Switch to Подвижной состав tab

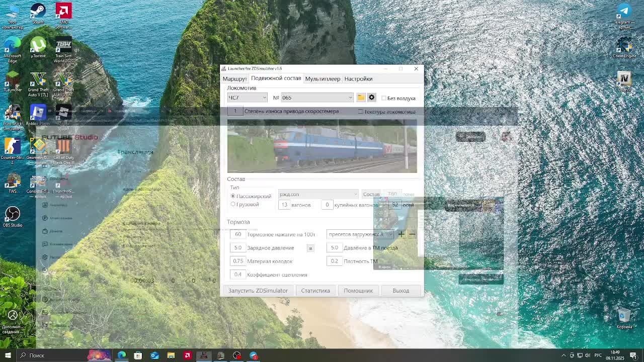pyautogui.click(x=276, y=78)
